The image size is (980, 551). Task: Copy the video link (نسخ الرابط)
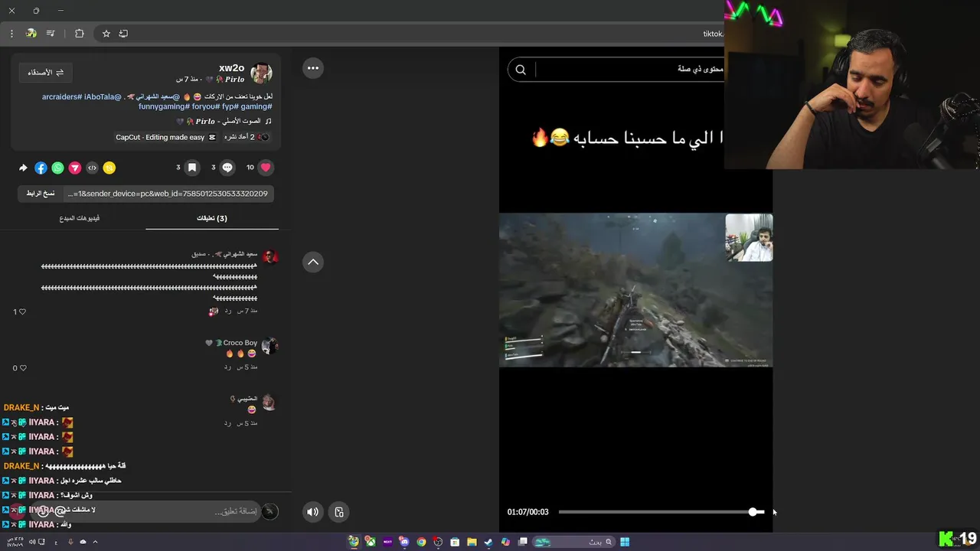pyautogui.click(x=41, y=194)
